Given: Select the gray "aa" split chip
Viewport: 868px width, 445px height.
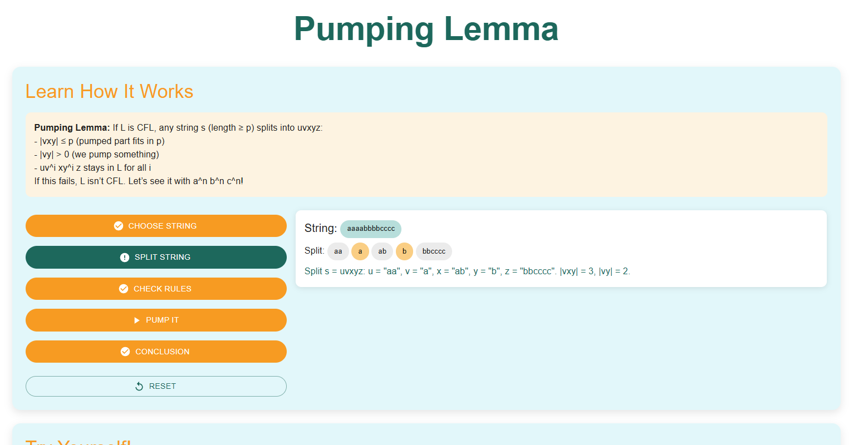Looking at the screenshot, I should point(338,251).
